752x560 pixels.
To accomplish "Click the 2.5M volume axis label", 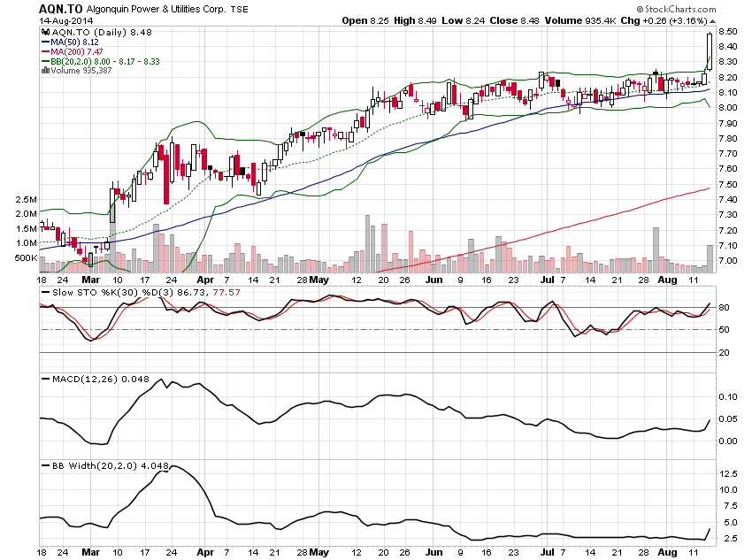I will 26,199.
